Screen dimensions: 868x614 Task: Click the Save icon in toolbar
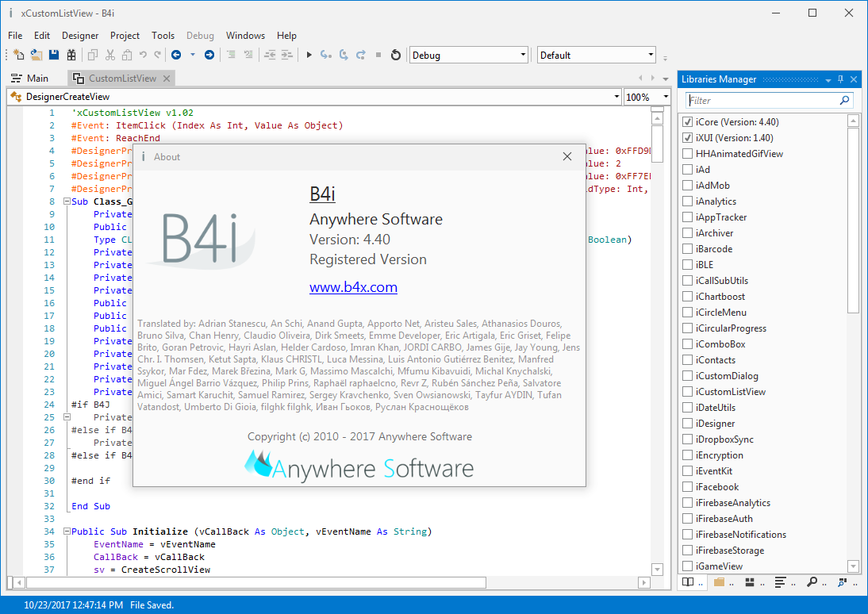pos(54,55)
